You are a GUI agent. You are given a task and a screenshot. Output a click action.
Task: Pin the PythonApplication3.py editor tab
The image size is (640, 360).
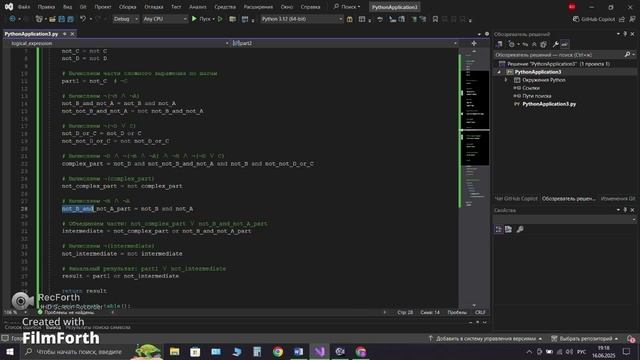[x=64, y=34]
